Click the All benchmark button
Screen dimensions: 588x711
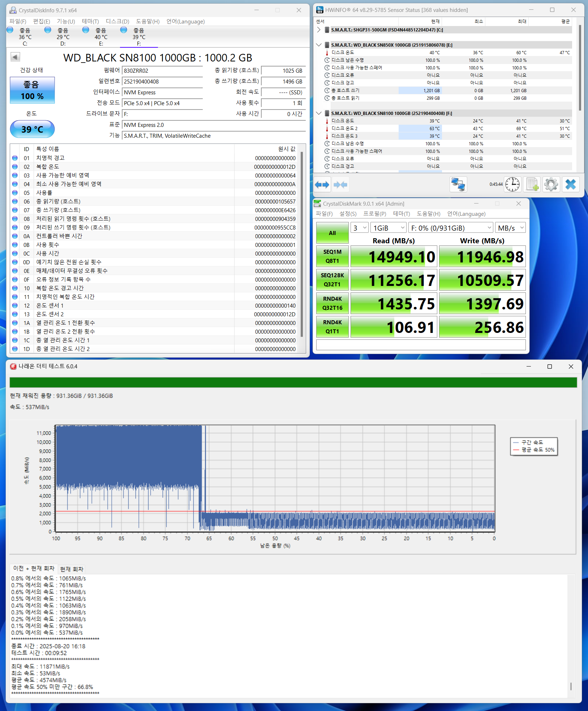coord(332,233)
